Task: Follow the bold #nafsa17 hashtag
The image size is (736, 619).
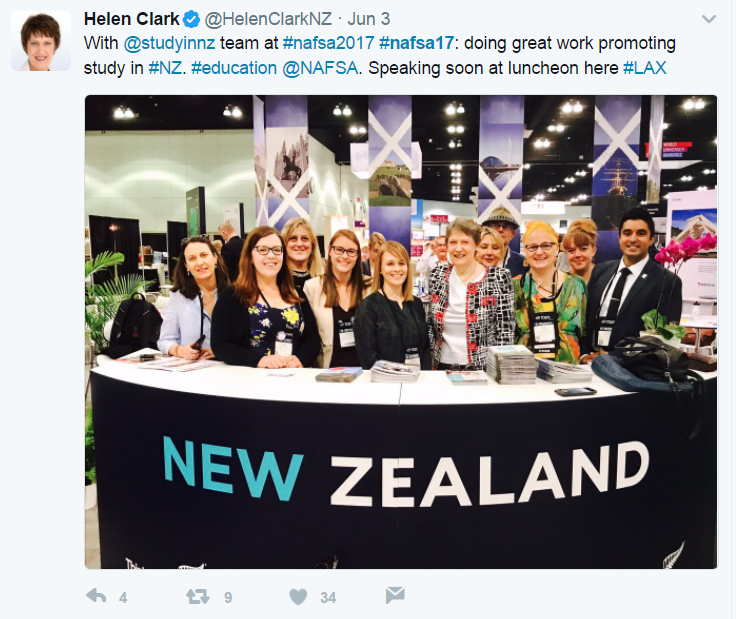Action: [416, 43]
